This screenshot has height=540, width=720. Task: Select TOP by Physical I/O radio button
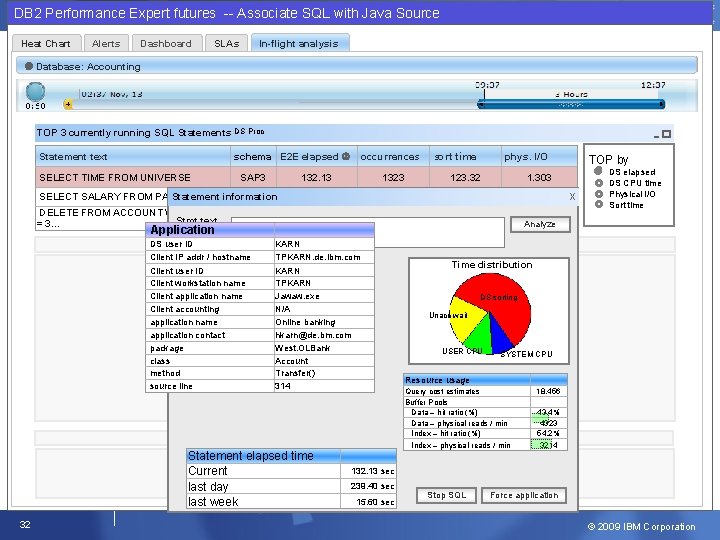[x=599, y=194]
